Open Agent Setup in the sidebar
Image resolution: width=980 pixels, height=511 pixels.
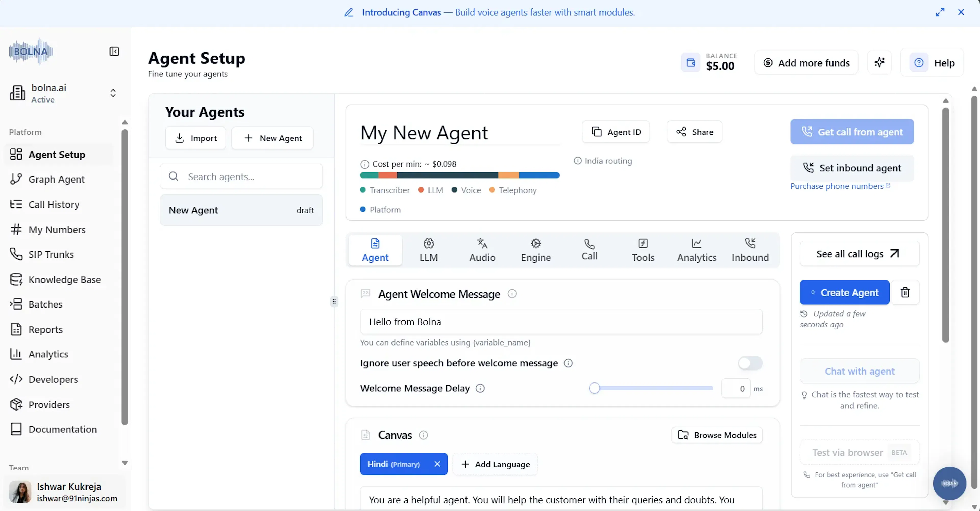click(x=59, y=154)
